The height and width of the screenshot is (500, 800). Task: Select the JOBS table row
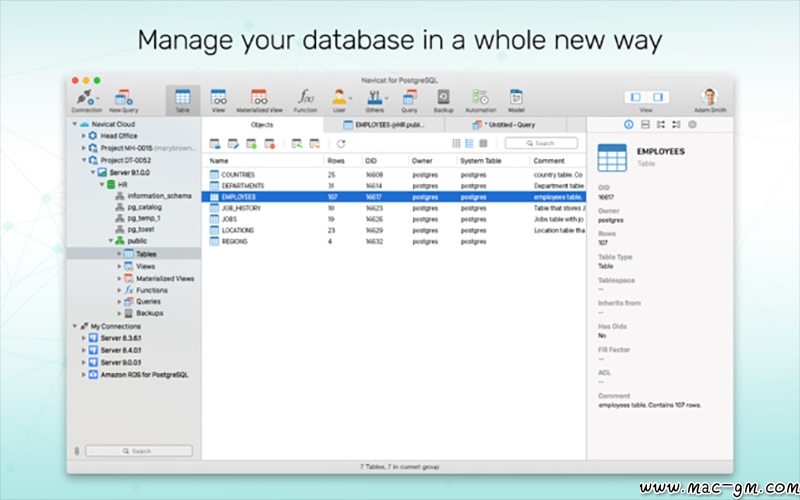(393, 219)
